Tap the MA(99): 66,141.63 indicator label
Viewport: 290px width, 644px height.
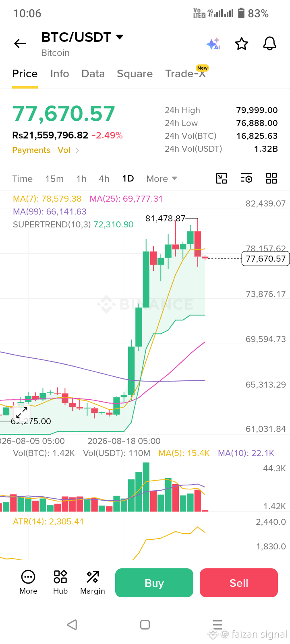(x=50, y=212)
